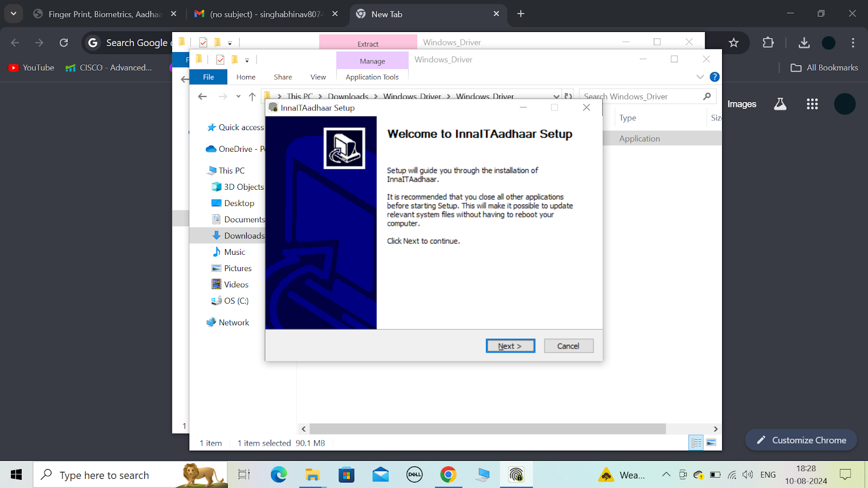
Task: Open Windows Start menu
Action: coord(16,475)
